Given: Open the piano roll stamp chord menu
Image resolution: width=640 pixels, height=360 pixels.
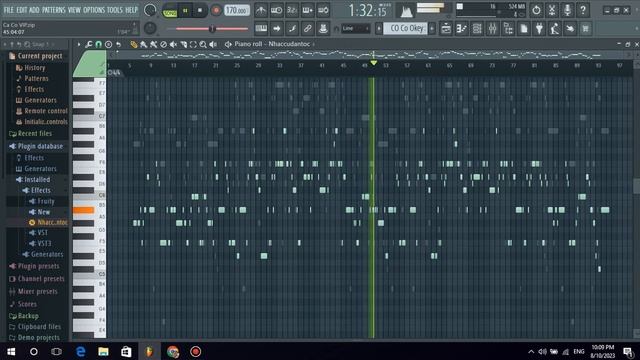Looking at the screenshot, I should [x=108, y=44].
